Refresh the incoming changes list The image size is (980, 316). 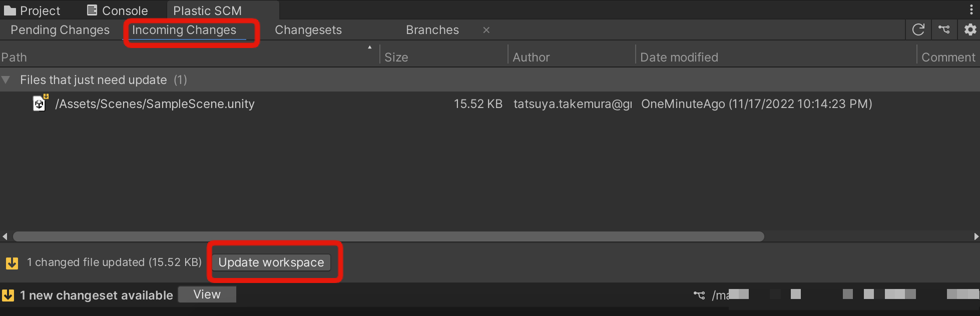click(x=918, y=29)
